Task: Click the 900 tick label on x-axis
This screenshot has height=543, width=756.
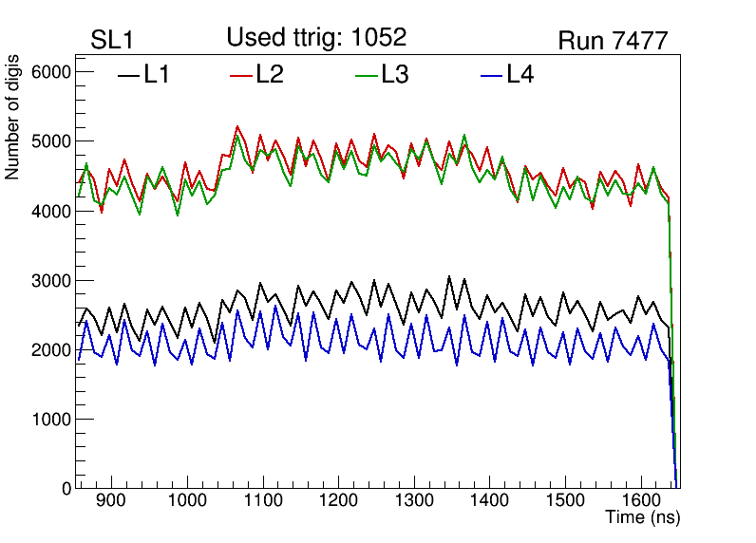Action: (112, 500)
